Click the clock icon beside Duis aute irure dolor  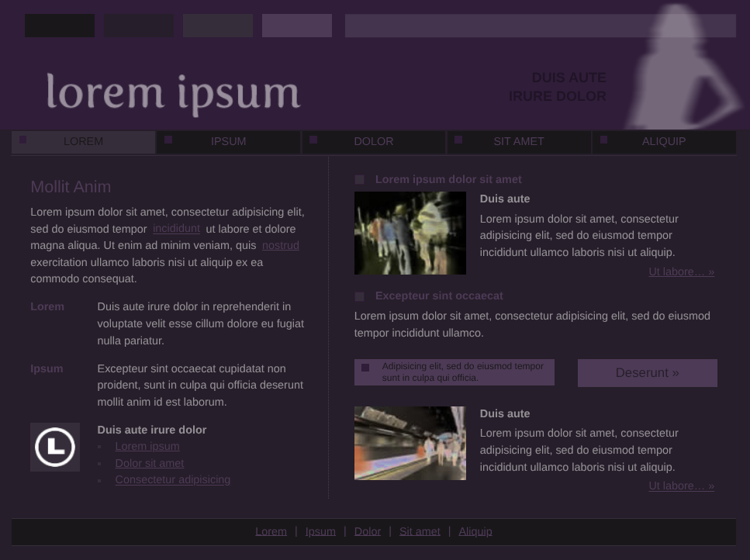click(55, 447)
